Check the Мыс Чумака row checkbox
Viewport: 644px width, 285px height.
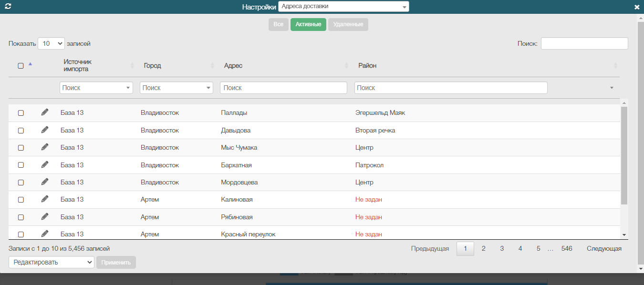(21, 148)
